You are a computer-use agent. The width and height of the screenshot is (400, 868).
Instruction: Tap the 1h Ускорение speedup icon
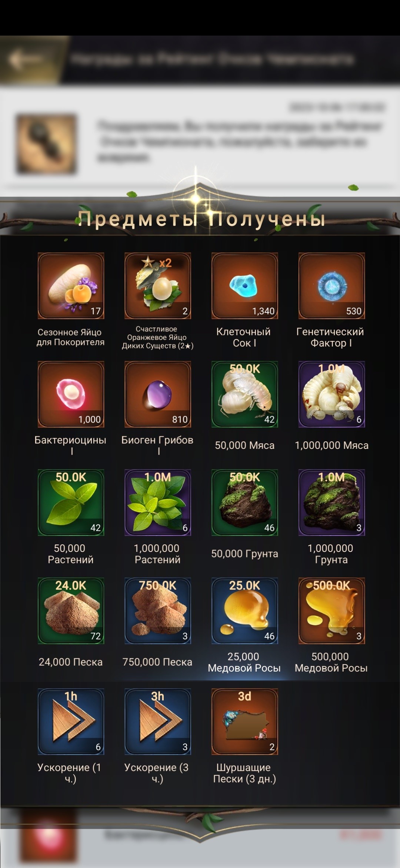click(71, 721)
